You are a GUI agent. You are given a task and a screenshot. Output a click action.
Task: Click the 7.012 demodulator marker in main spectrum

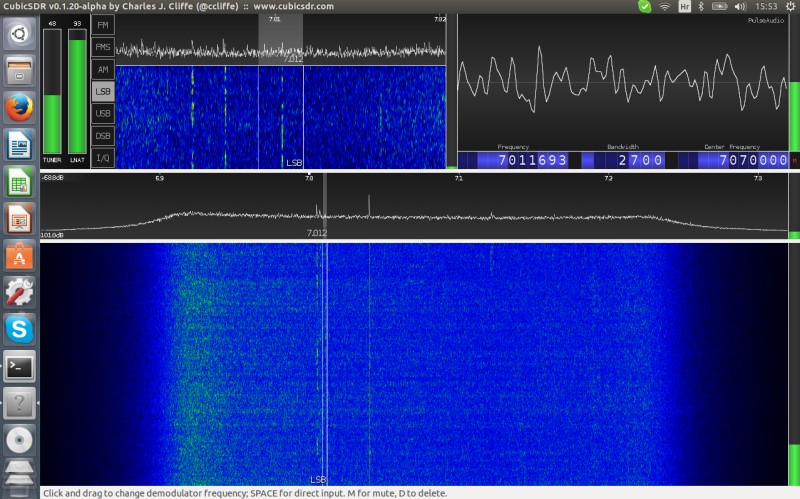(317, 233)
